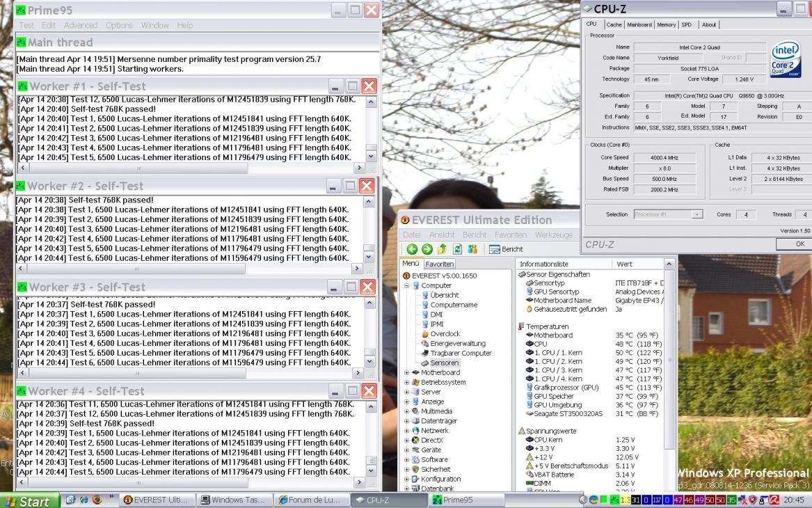Expand the Betriebssystem node in EVEREST
Image resolution: width=812 pixels, height=508 pixels.
(406, 382)
